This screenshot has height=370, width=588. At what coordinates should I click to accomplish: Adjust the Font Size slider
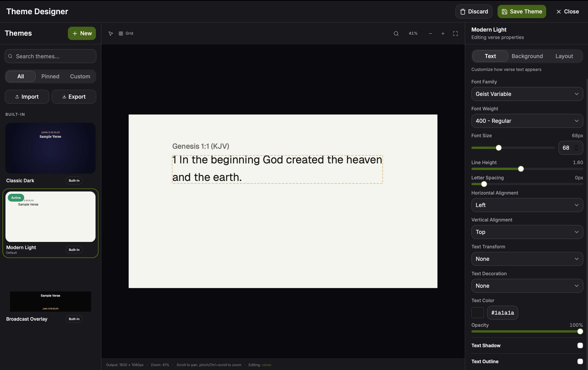[x=499, y=148]
